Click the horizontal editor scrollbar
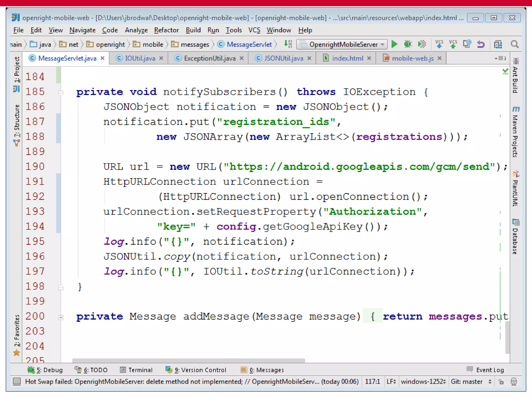This screenshot has height=399, width=532. (x=188, y=361)
